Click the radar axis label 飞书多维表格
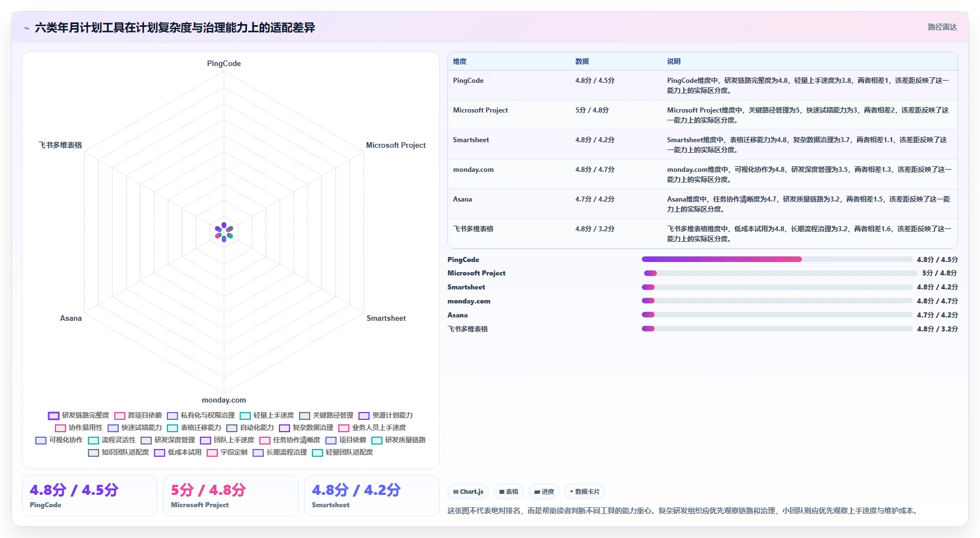The image size is (980, 538). pos(60,145)
